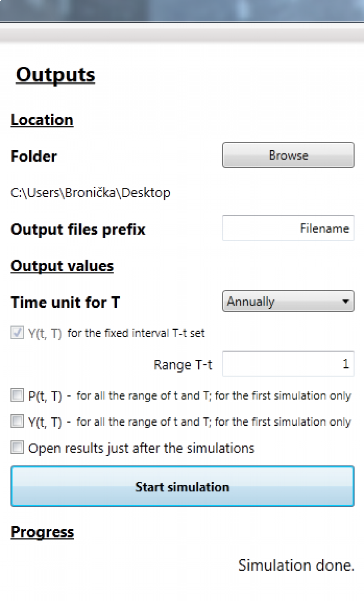The width and height of the screenshot is (364, 601).
Task: Click the folder path C:\Users\Bronička\Desktop
Action: 91,193
